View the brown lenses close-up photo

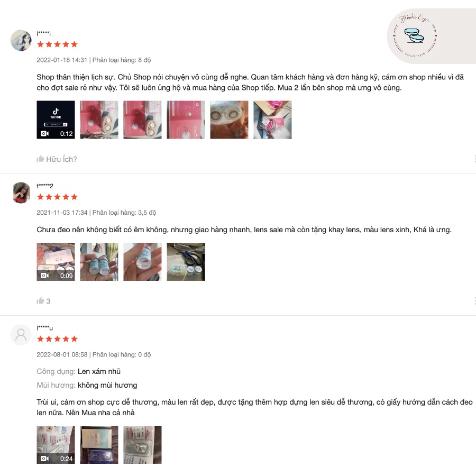pos(229,120)
